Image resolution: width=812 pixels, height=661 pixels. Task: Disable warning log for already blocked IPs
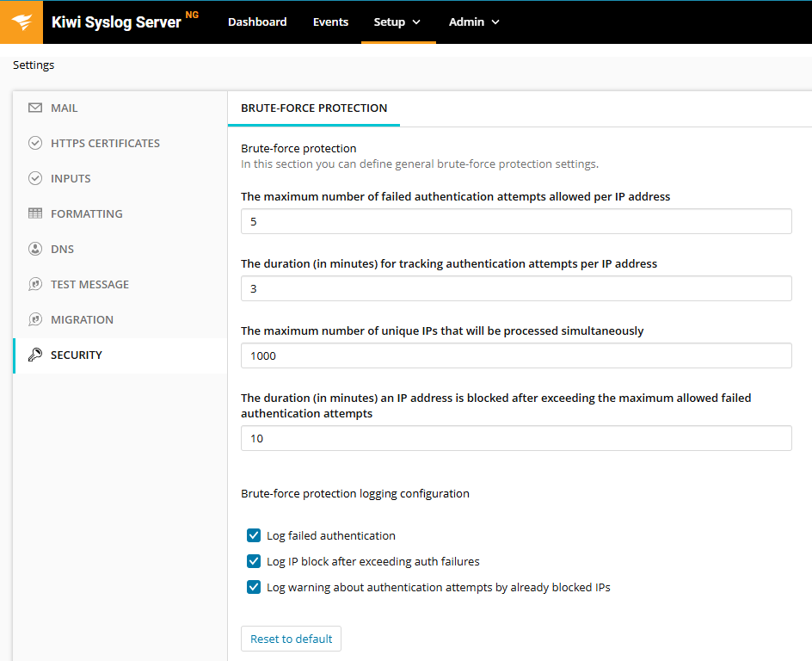254,587
